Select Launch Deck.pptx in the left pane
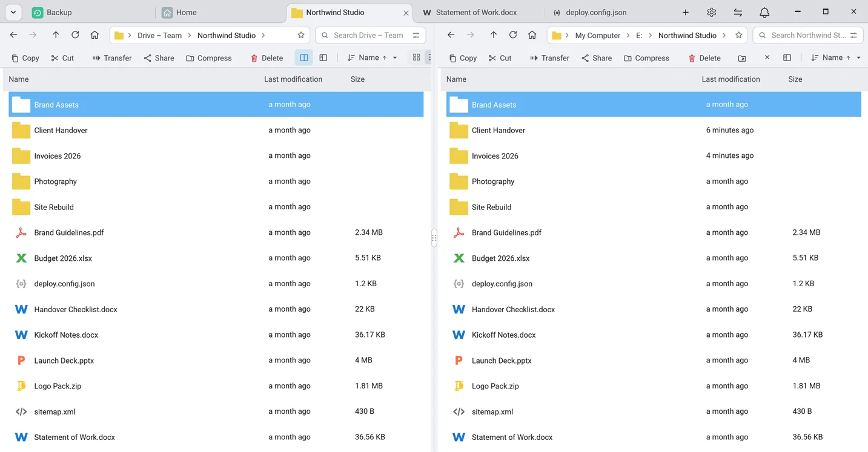This screenshot has height=452, width=868. click(216, 360)
